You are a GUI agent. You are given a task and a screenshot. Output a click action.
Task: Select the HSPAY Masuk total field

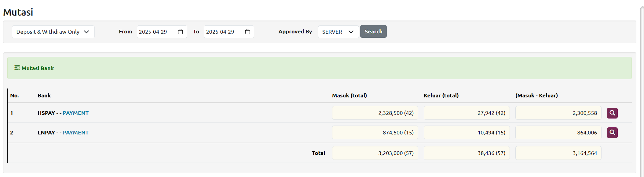coord(375,113)
